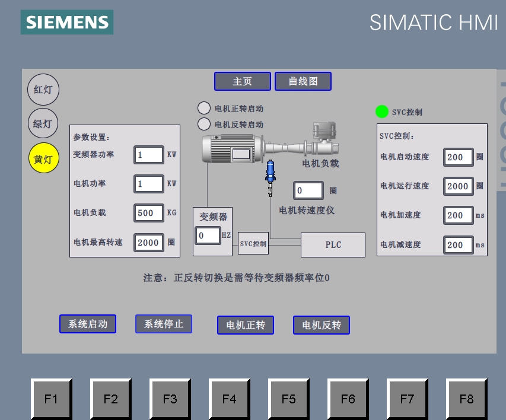Open the 主页 page
This screenshot has width=506, height=420.
[x=243, y=81]
